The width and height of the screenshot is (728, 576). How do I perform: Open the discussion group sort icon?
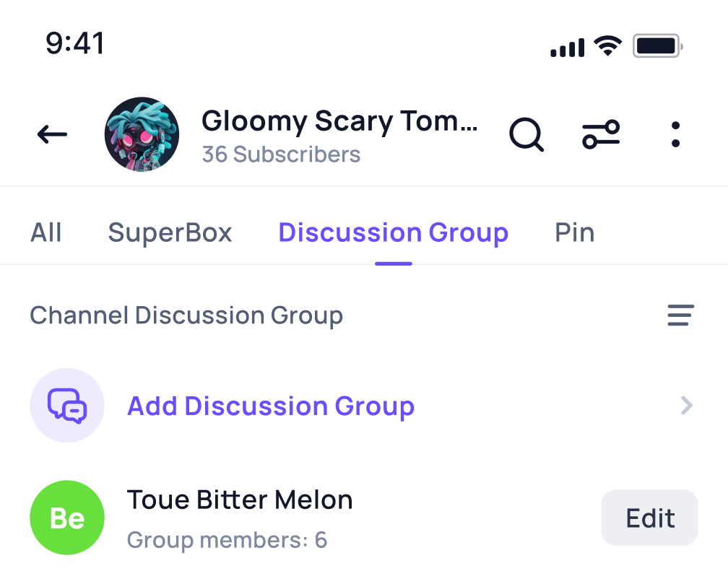tap(680, 315)
